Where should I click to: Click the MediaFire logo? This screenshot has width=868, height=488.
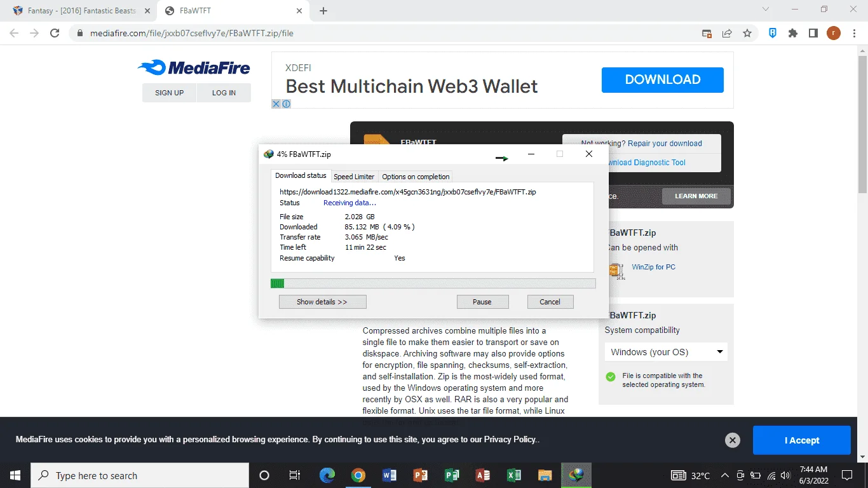point(194,67)
